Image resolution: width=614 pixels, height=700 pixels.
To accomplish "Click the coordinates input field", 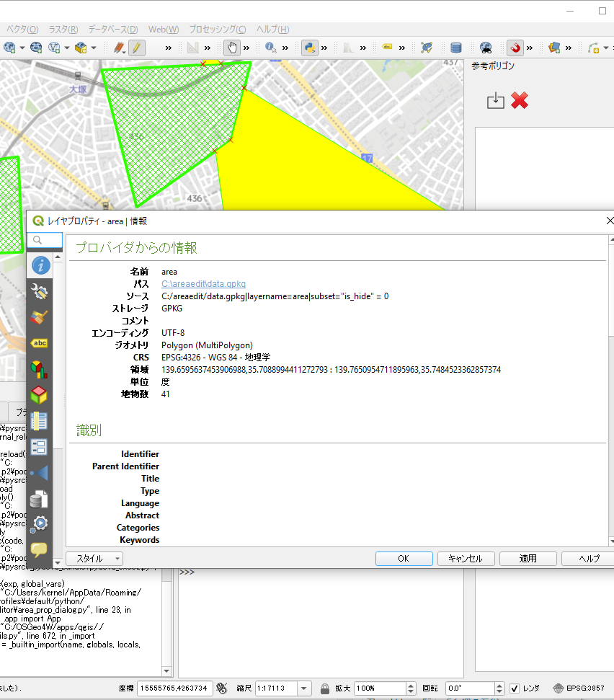I will [174, 688].
